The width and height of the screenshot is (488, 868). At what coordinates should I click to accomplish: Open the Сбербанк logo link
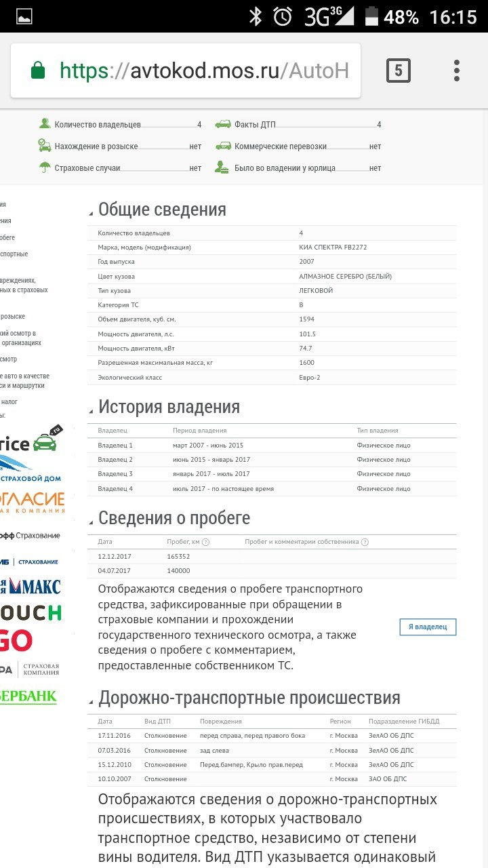(x=28, y=696)
